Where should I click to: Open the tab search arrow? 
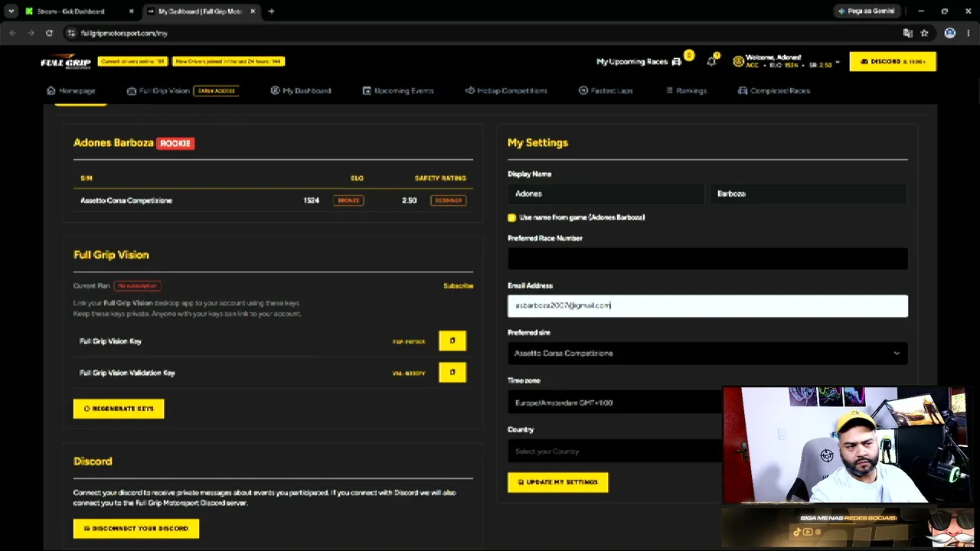11,11
